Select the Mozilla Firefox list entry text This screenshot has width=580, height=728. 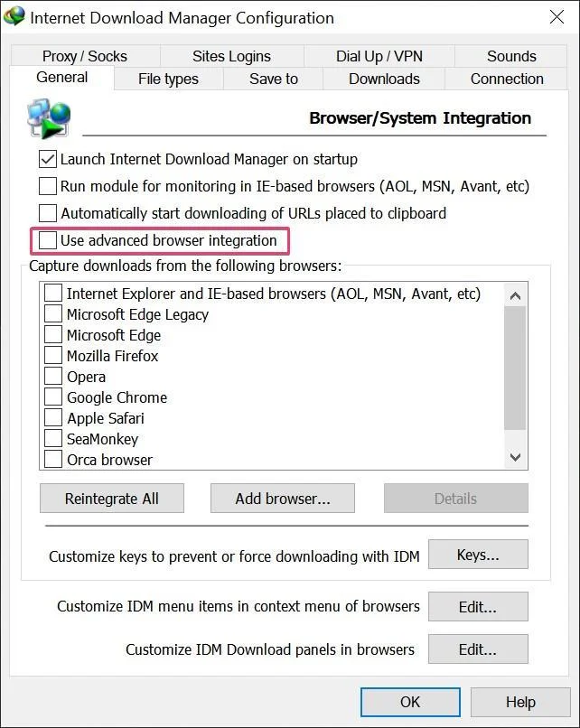click(x=112, y=356)
